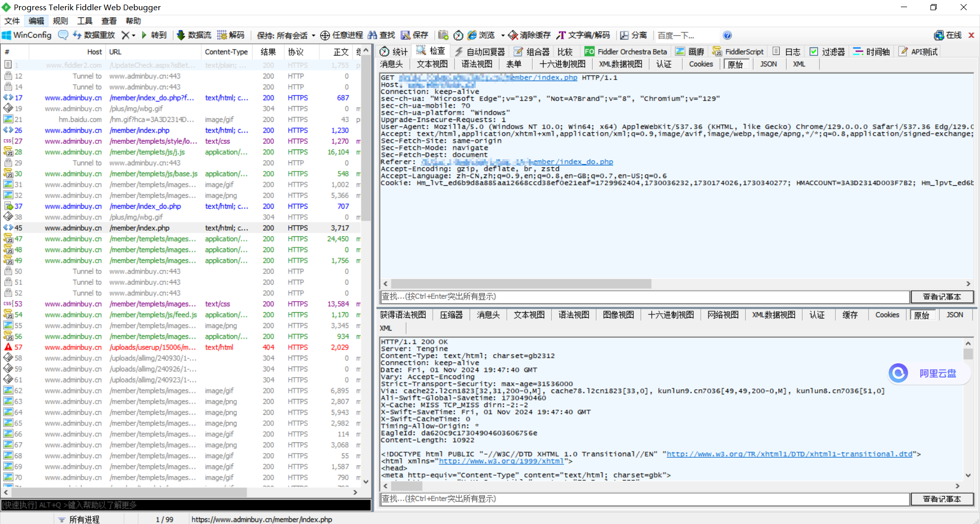The width and height of the screenshot is (980, 524).
Task: Switch to the 时间轴 (Timeline) tab
Action: click(x=872, y=52)
